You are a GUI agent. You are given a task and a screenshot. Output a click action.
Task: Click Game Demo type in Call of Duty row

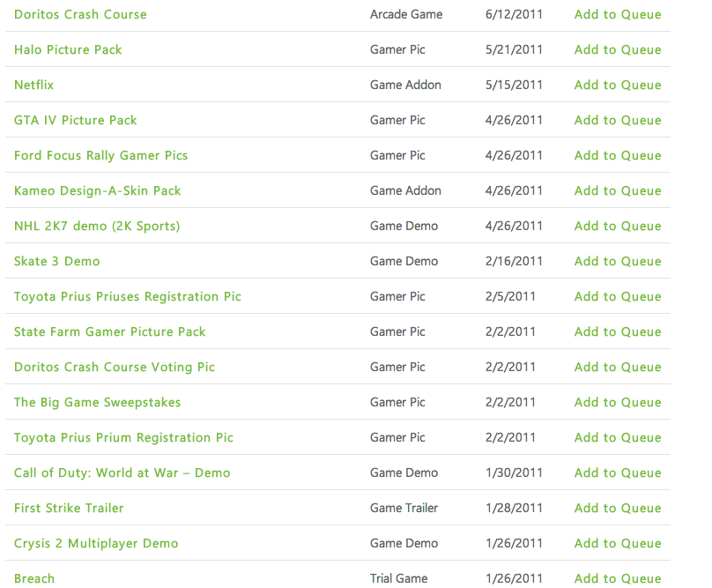pyautogui.click(x=404, y=473)
